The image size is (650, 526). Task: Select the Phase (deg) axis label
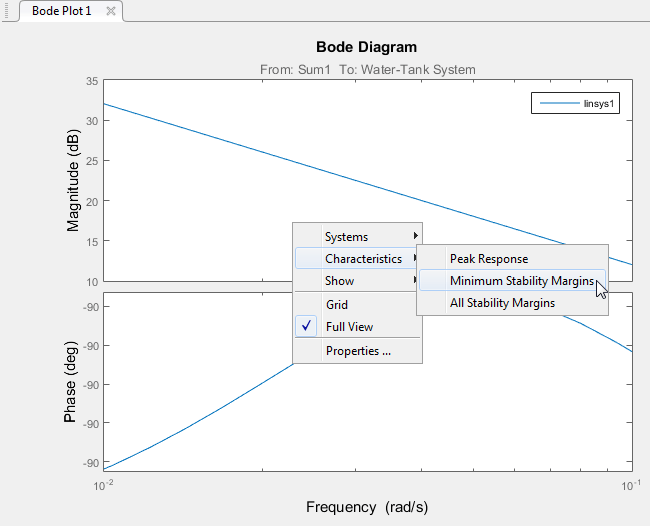[71, 382]
